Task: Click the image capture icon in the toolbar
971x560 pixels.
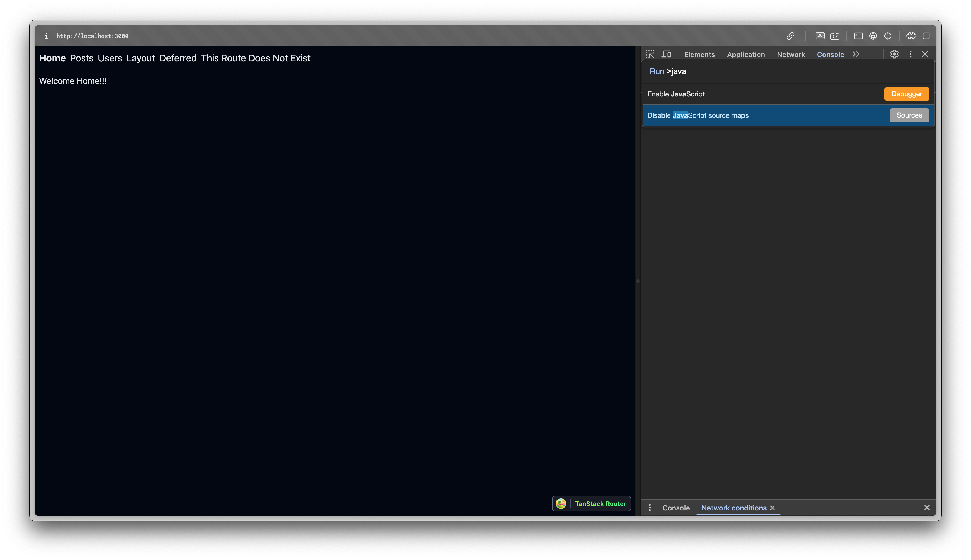Action: 820,36
